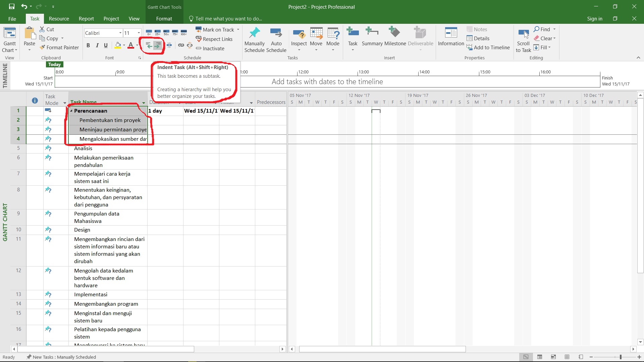644x362 pixels.
Task: Click the task sheet horizontal scrollbar
Action: [106, 349]
